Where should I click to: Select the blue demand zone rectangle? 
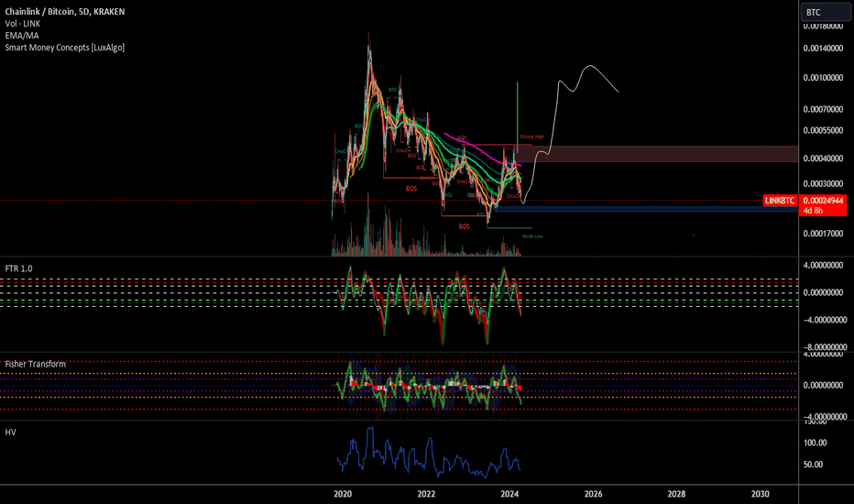(x=647, y=209)
